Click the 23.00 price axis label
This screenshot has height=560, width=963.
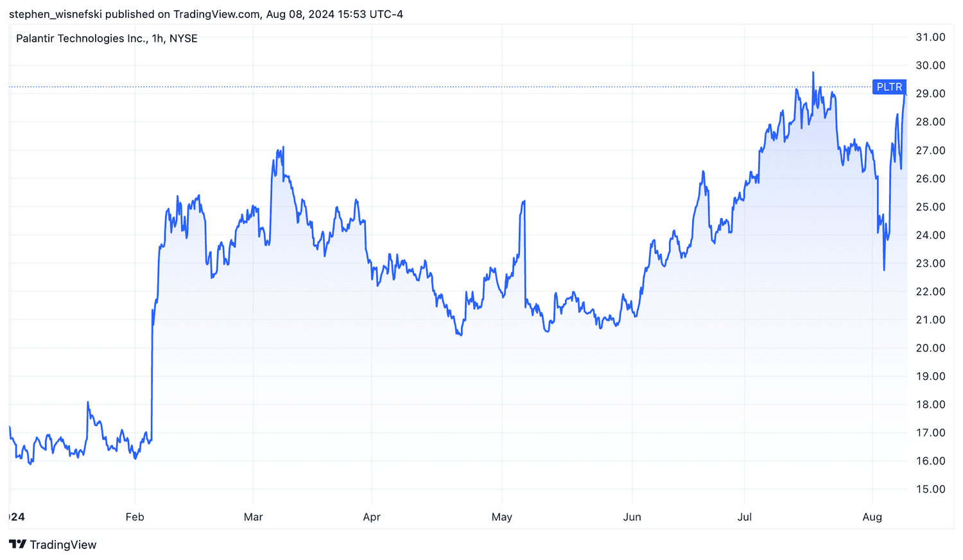click(x=930, y=263)
